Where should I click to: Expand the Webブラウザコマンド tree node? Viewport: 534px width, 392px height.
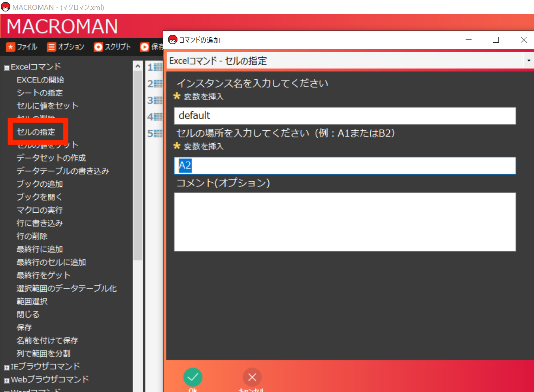pyautogui.click(x=7, y=381)
